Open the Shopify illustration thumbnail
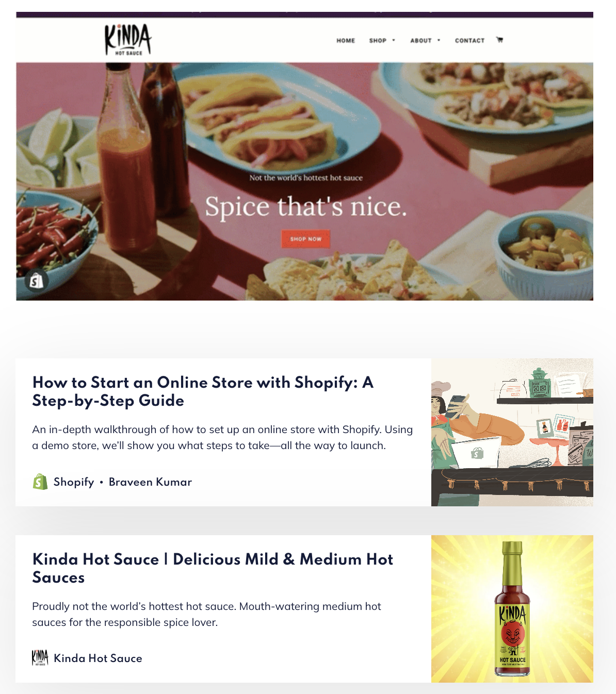 pos(512,432)
